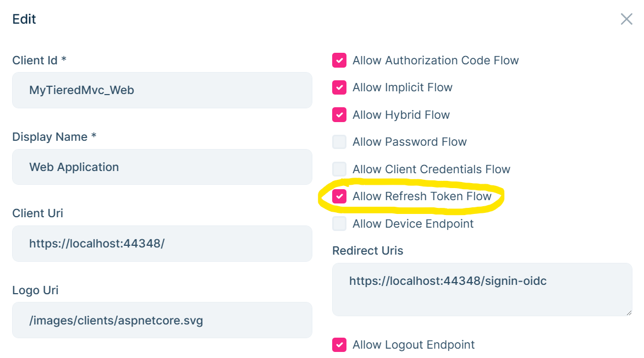
Task: Disable the Allow Implicit Flow checkbox
Action: [x=339, y=87]
